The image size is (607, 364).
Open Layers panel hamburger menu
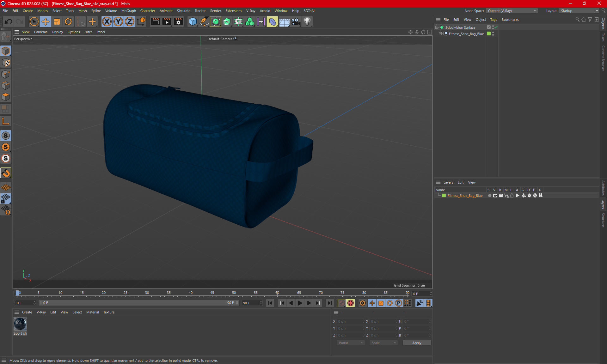(x=438, y=182)
